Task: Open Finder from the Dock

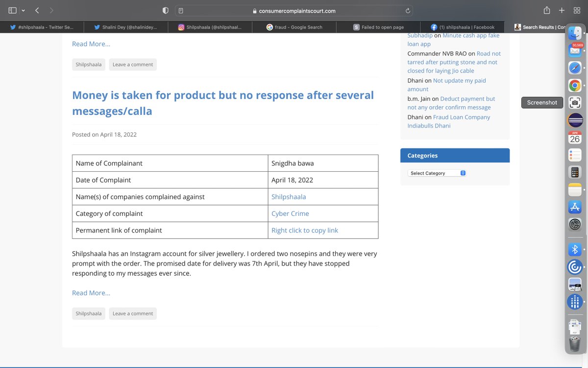Action: click(575, 33)
